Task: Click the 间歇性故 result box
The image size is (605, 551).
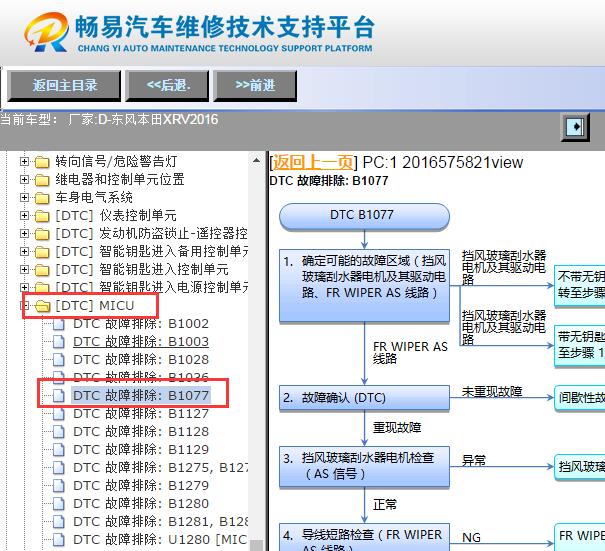Action: click(x=580, y=398)
